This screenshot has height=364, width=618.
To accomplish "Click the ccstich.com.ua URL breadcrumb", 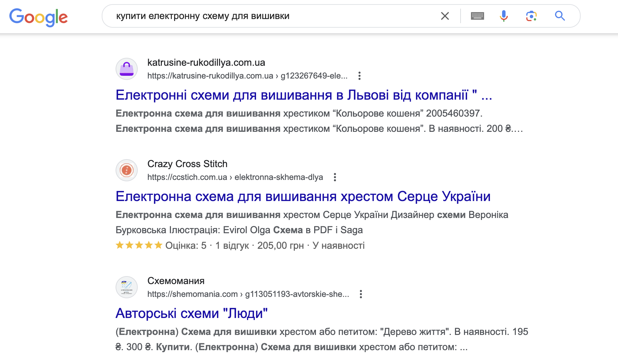I will 235,177.
